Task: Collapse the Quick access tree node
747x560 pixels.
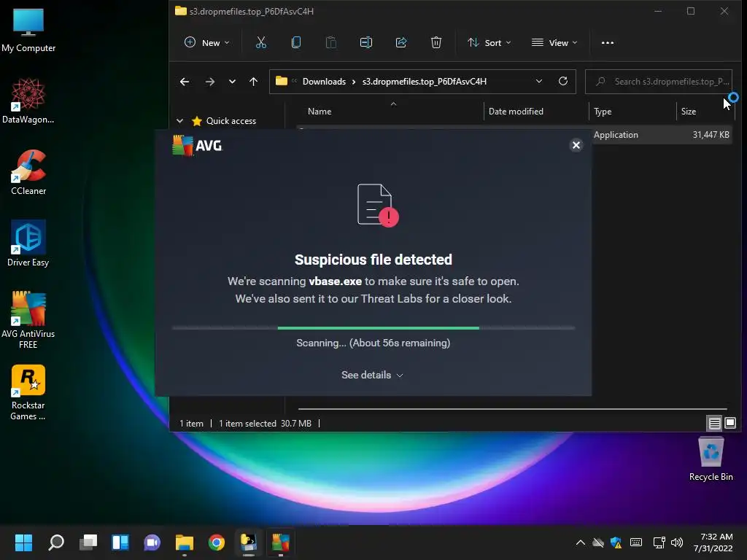Action: click(x=179, y=121)
